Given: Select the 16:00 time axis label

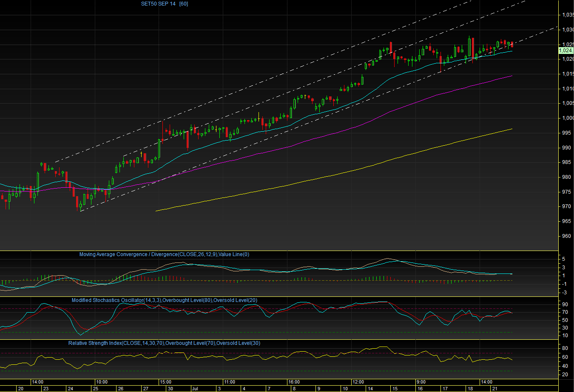Looking at the screenshot, I should (294, 382).
